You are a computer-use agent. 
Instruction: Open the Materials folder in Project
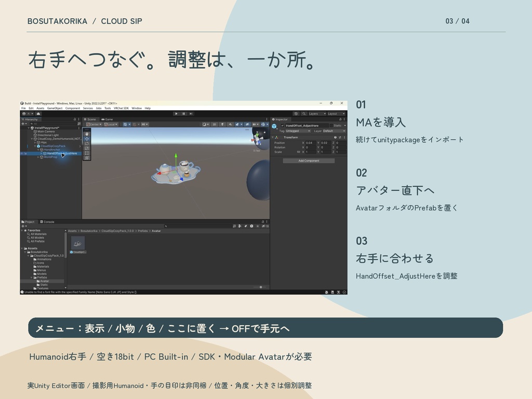pyautogui.click(x=42, y=267)
